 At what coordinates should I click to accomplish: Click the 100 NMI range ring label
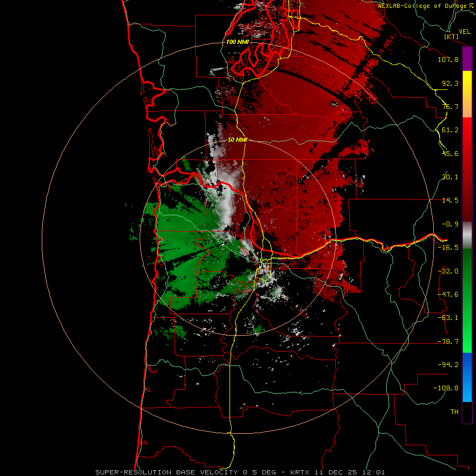(x=237, y=42)
